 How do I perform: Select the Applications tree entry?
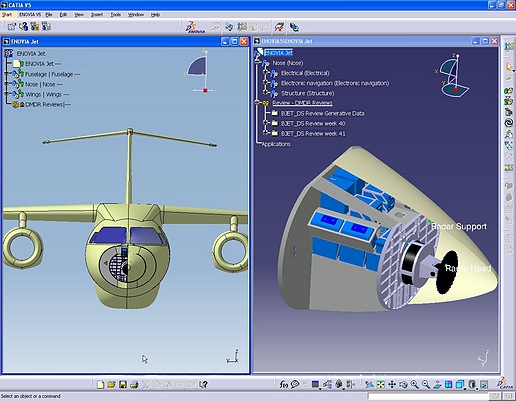[276, 144]
